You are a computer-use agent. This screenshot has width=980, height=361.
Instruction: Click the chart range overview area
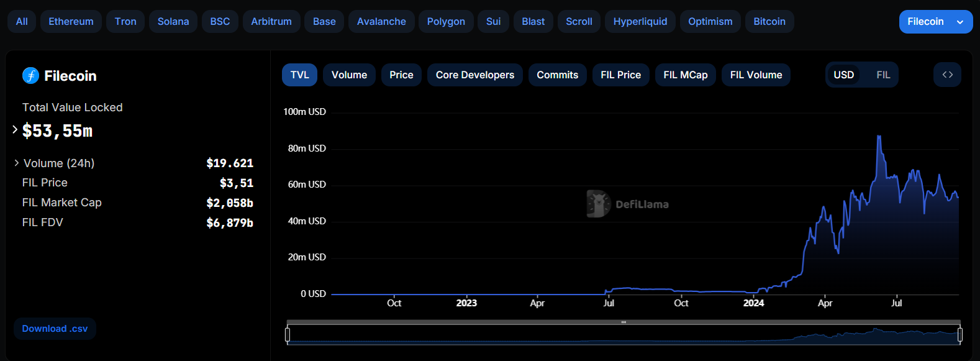click(624, 335)
